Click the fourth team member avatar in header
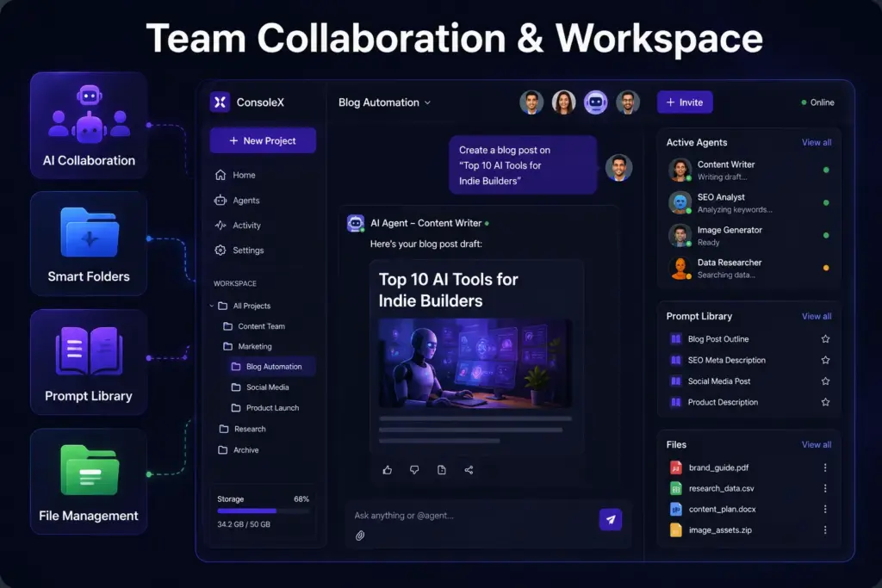882x588 pixels. click(x=627, y=102)
